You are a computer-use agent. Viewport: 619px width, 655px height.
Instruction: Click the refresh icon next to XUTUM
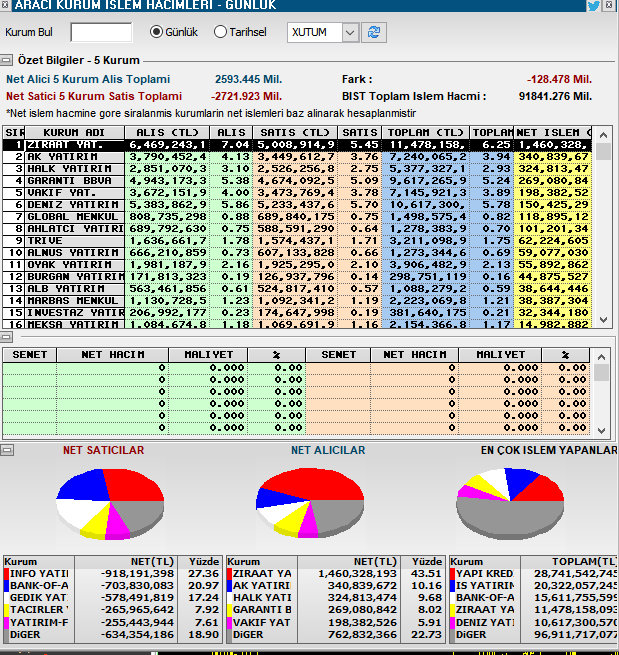pos(374,32)
